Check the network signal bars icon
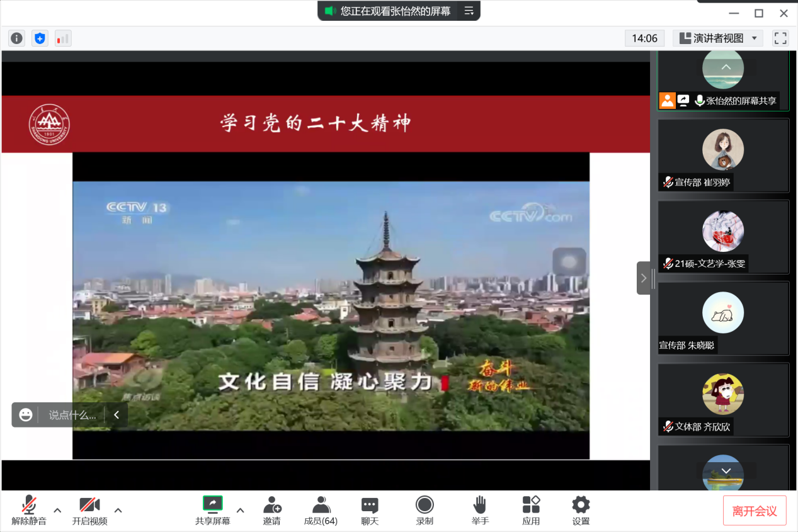The height and width of the screenshot is (532, 798). coord(63,38)
